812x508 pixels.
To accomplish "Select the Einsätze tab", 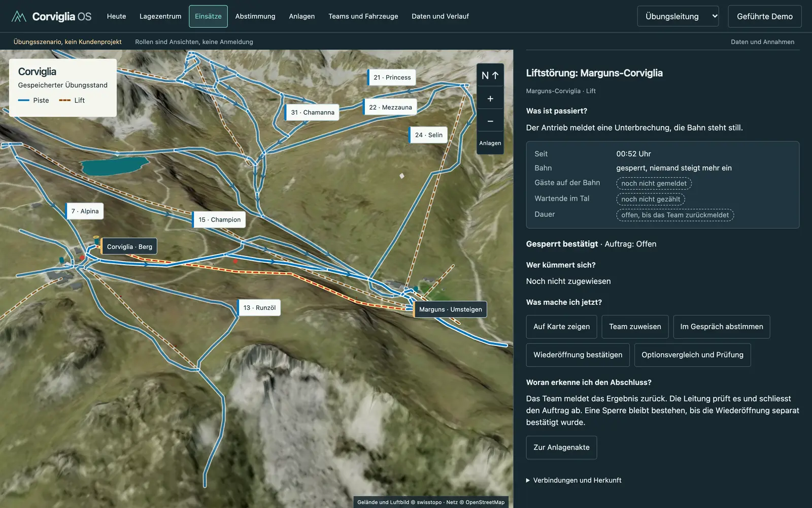I will coord(208,16).
